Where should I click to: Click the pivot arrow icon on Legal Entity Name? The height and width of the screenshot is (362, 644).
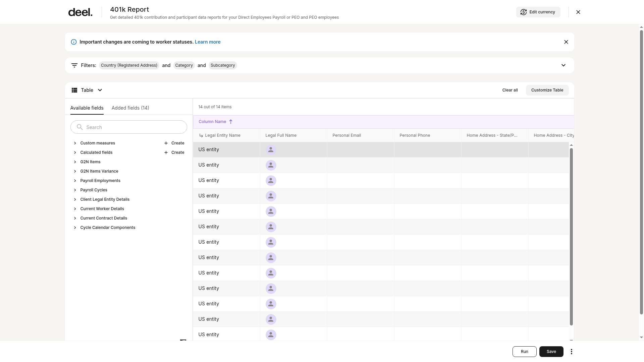[x=201, y=135]
